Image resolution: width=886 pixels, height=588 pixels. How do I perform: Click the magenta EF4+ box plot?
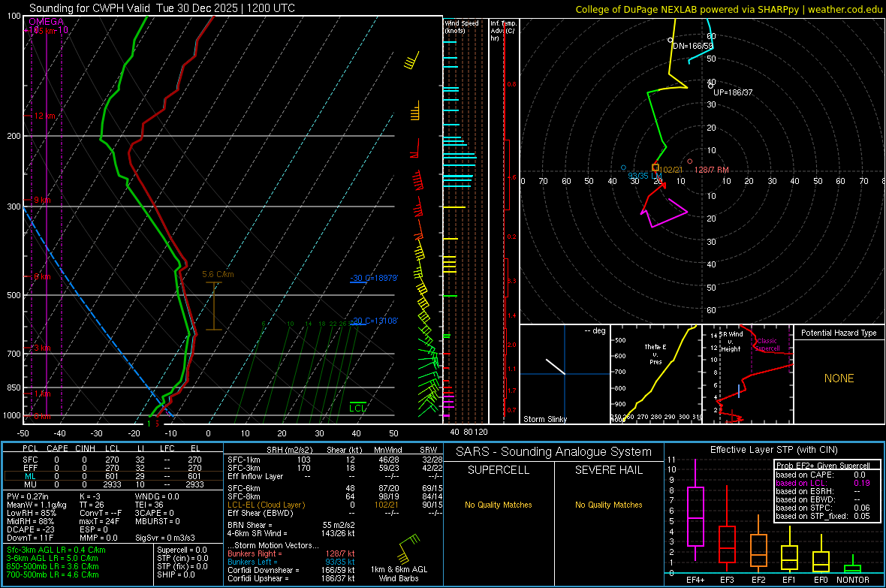coord(695,516)
